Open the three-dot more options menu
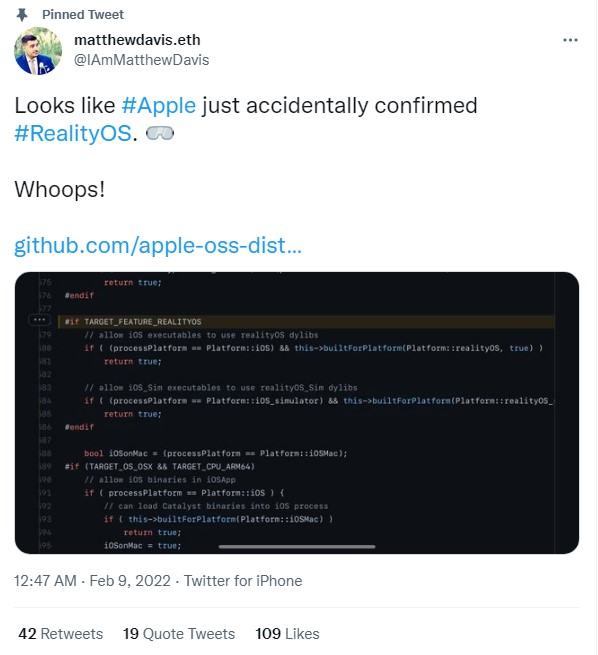The width and height of the screenshot is (598, 655). (570, 40)
